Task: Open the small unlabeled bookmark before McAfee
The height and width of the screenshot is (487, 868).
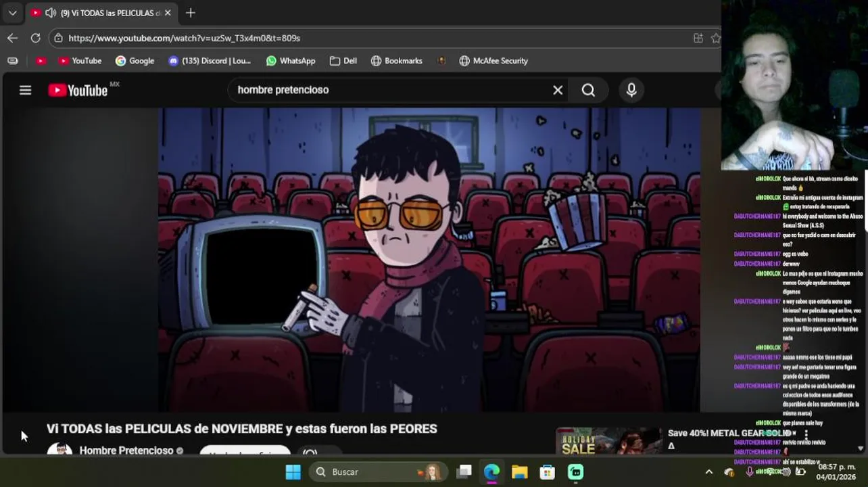Action: point(441,61)
